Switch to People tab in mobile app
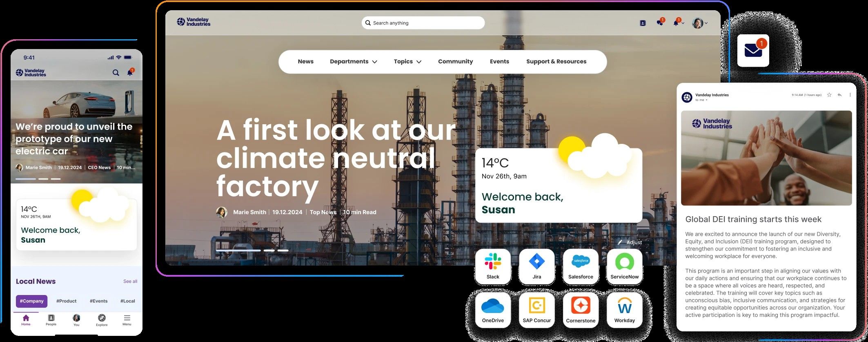The height and width of the screenshot is (342, 868). (x=51, y=320)
